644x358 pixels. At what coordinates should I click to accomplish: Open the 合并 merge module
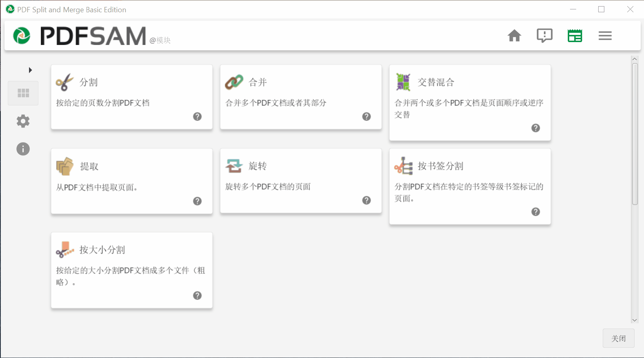301,97
